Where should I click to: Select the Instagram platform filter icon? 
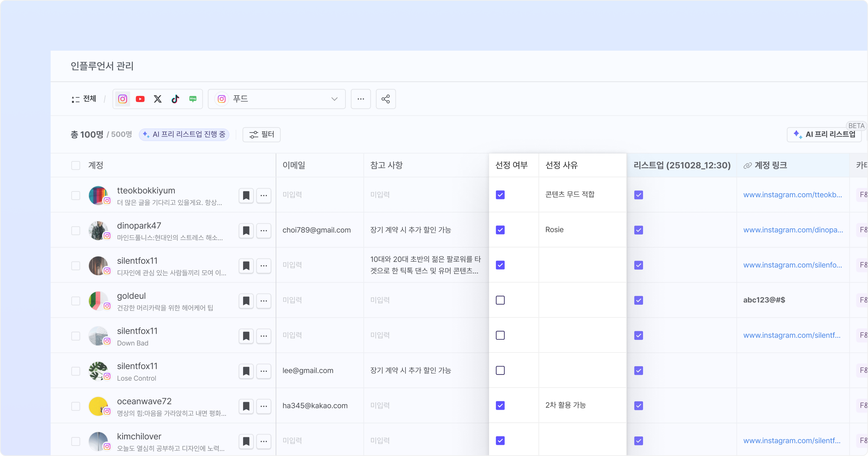(x=123, y=99)
